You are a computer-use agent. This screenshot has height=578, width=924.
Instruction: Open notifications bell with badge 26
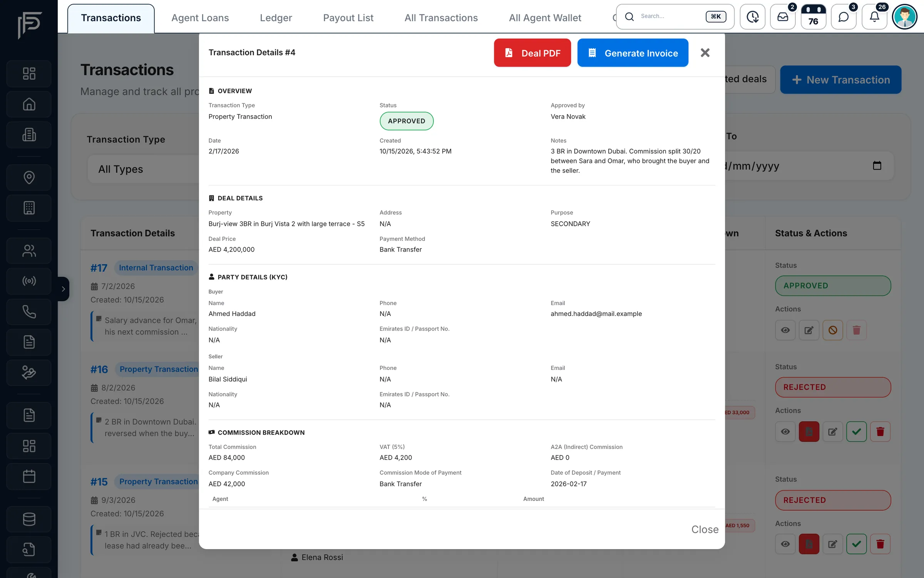(x=874, y=17)
